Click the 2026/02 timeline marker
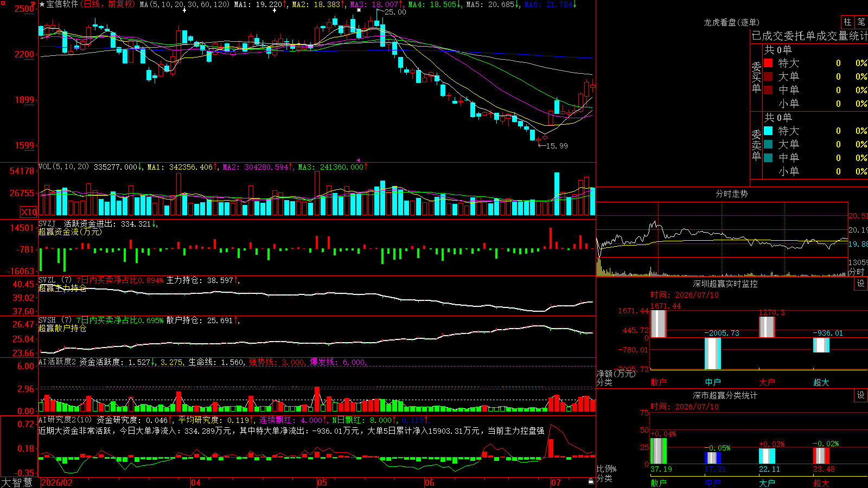 coord(57,483)
